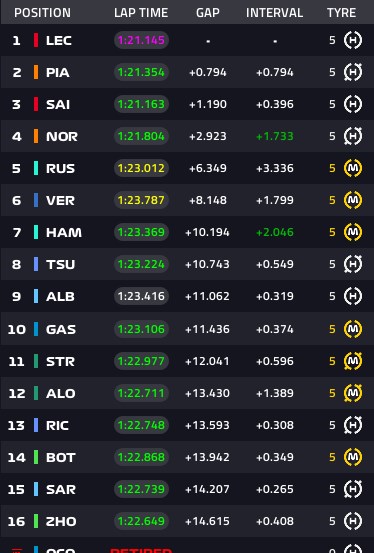The width and height of the screenshot is (374, 553).
Task: Click the orange team color bar for PIA
Action: [x=36, y=72]
